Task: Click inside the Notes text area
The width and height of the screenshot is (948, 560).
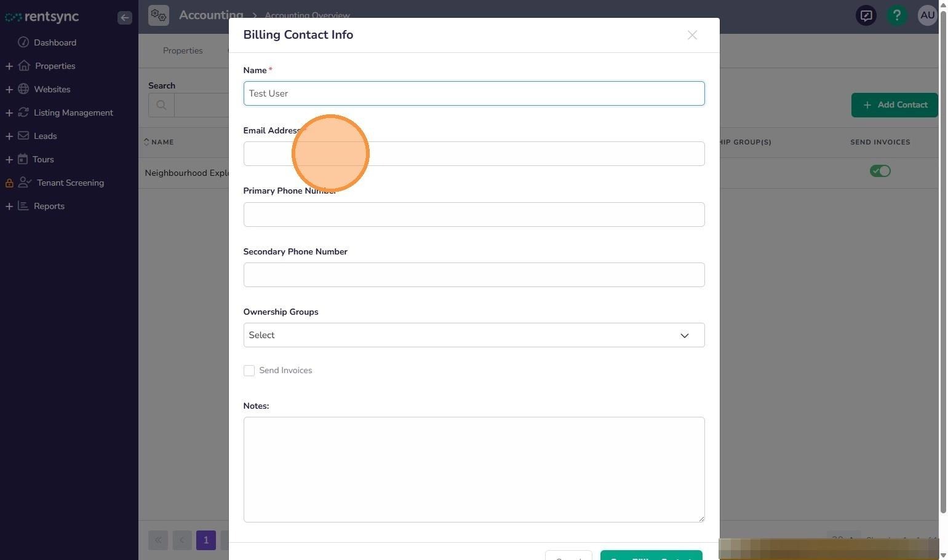Action: pos(474,470)
